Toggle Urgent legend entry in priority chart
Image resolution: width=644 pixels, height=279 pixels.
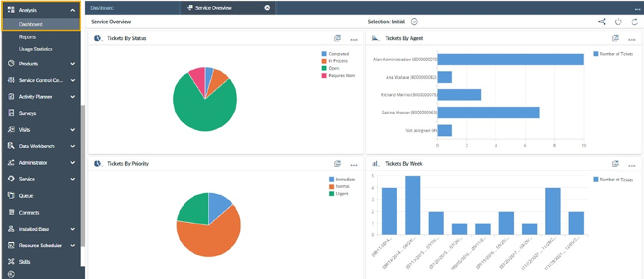[339, 193]
